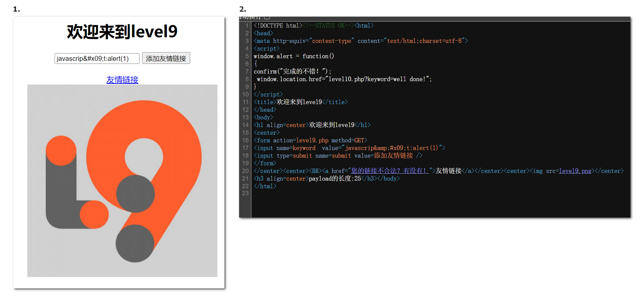The width and height of the screenshot is (644, 302).
Task: Click the level9 logo image
Action: tap(122, 181)
